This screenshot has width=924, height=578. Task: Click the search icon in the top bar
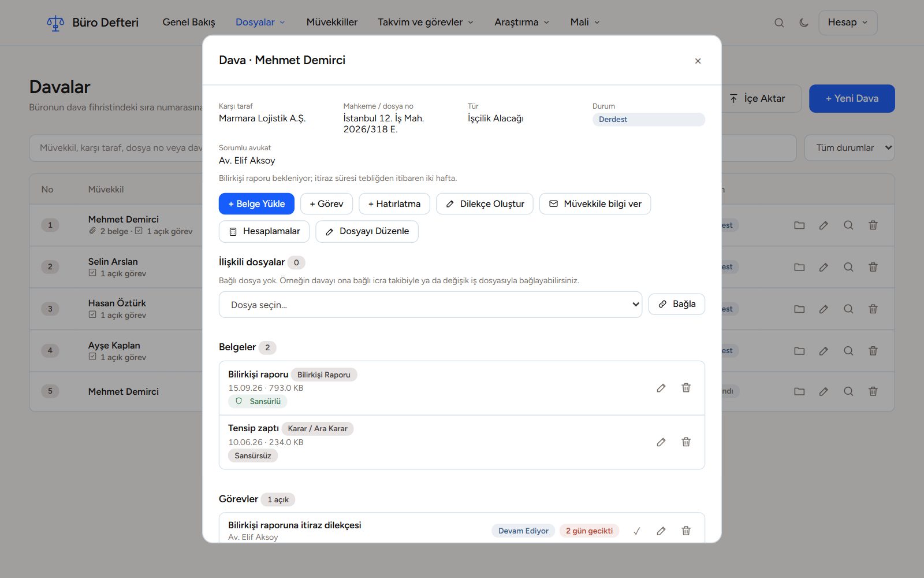coord(779,23)
